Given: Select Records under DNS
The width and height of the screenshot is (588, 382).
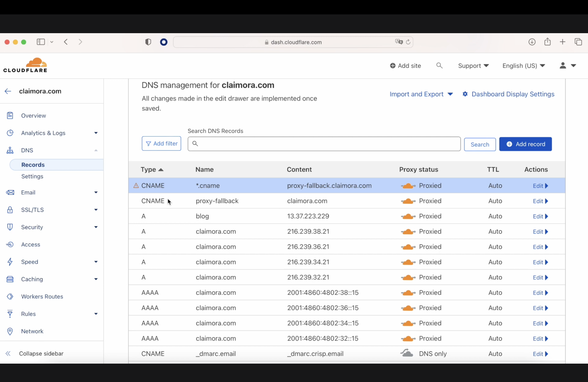Looking at the screenshot, I should [33, 165].
